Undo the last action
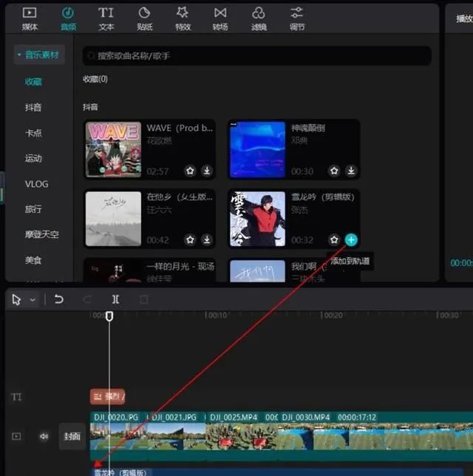 58,299
